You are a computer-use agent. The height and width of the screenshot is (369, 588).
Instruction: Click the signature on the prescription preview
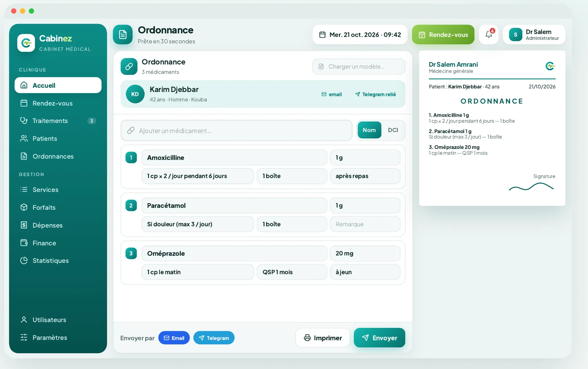point(531,187)
